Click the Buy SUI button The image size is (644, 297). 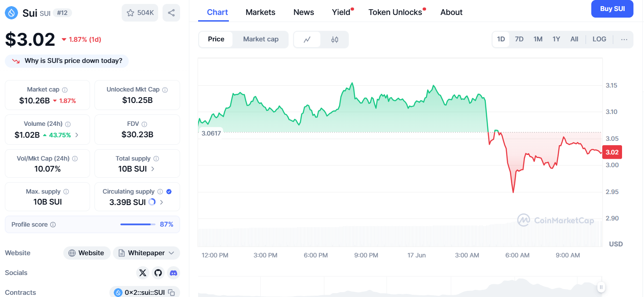click(612, 9)
